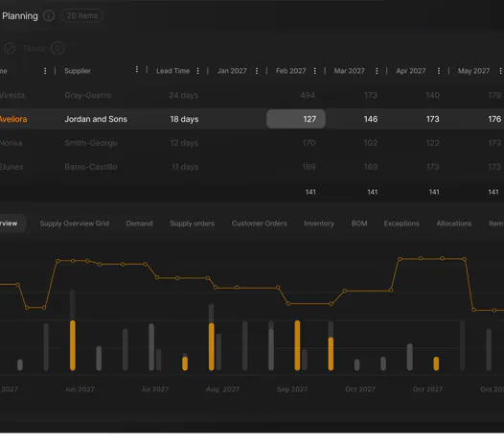Viewport: 504px width, 447px height.
Task: Click the 494 cell in Gray-Guerro row
Action: point(308,95)
